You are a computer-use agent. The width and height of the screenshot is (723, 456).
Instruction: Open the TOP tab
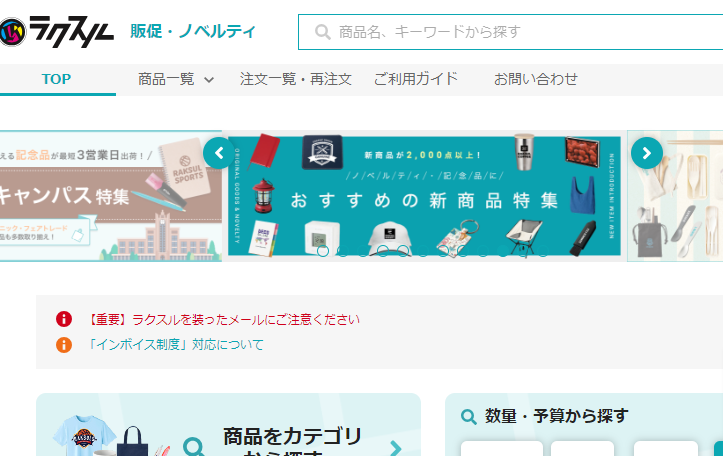click(x=57, y=79)
